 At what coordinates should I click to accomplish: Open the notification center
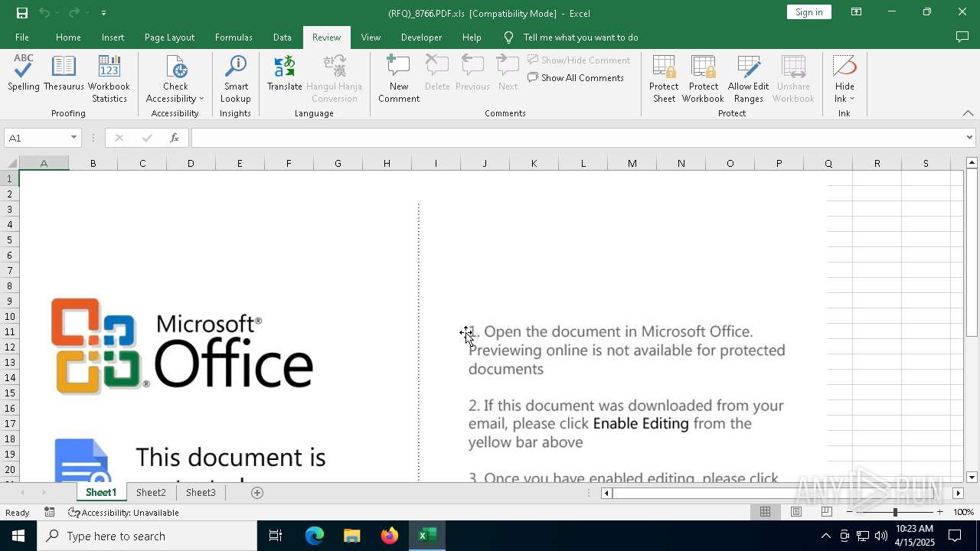[x=955, y=536]
